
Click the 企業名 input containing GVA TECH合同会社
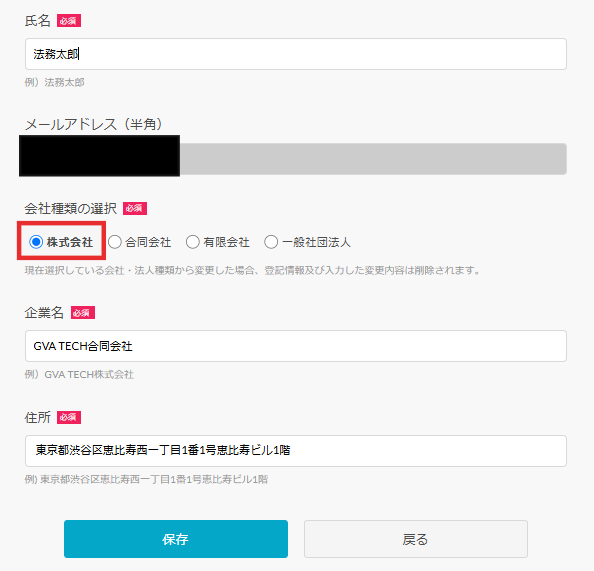point(295,346)
